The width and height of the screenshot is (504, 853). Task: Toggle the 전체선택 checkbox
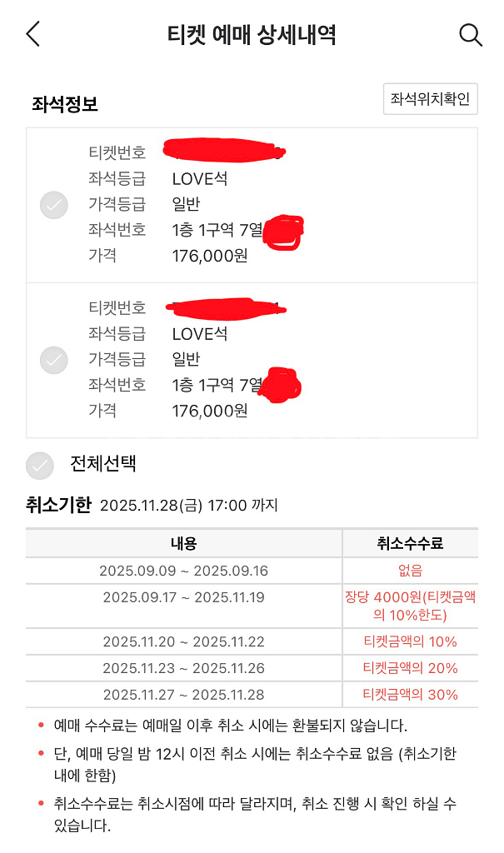click(x=39, y=465)
